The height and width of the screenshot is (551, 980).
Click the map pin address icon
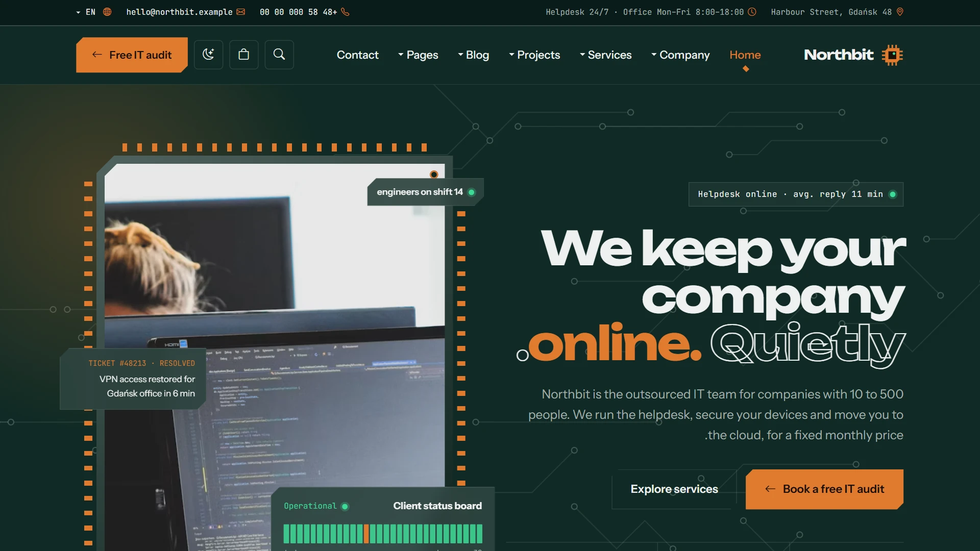click(900, 12)
